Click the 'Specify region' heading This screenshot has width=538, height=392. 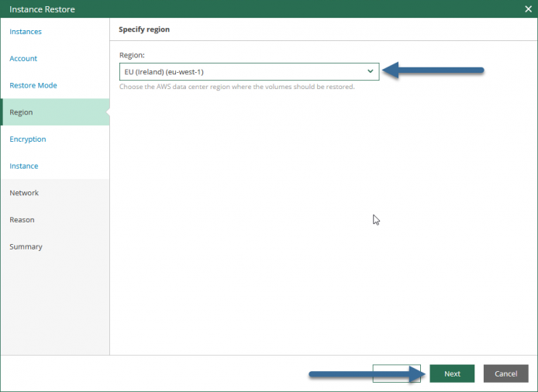click(x=144, y=29)
